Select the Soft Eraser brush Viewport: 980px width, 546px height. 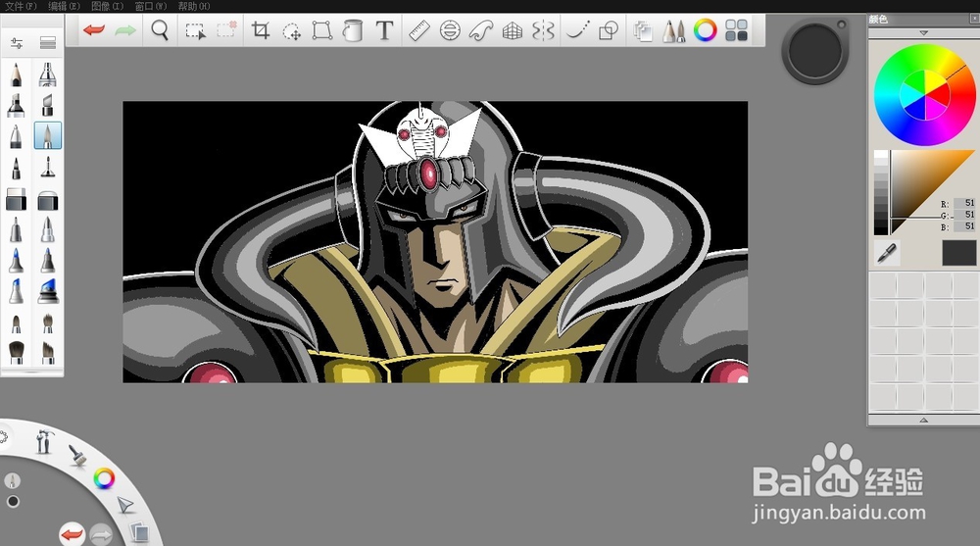(47, 200)
